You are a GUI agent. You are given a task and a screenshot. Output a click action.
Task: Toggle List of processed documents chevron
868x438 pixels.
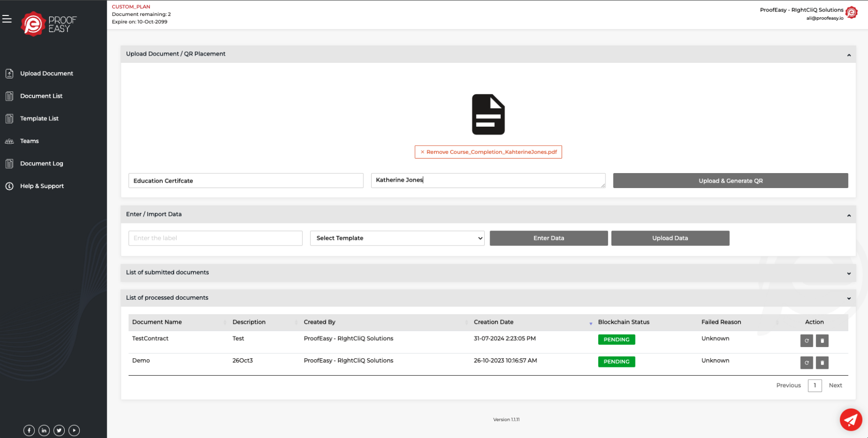(849, 299)
